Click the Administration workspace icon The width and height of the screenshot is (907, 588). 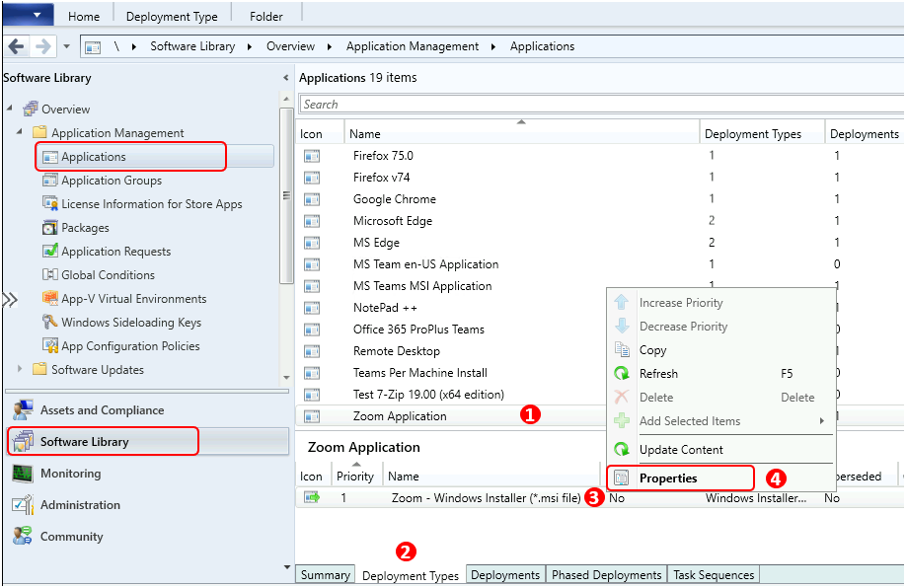[x=23, y=505]
